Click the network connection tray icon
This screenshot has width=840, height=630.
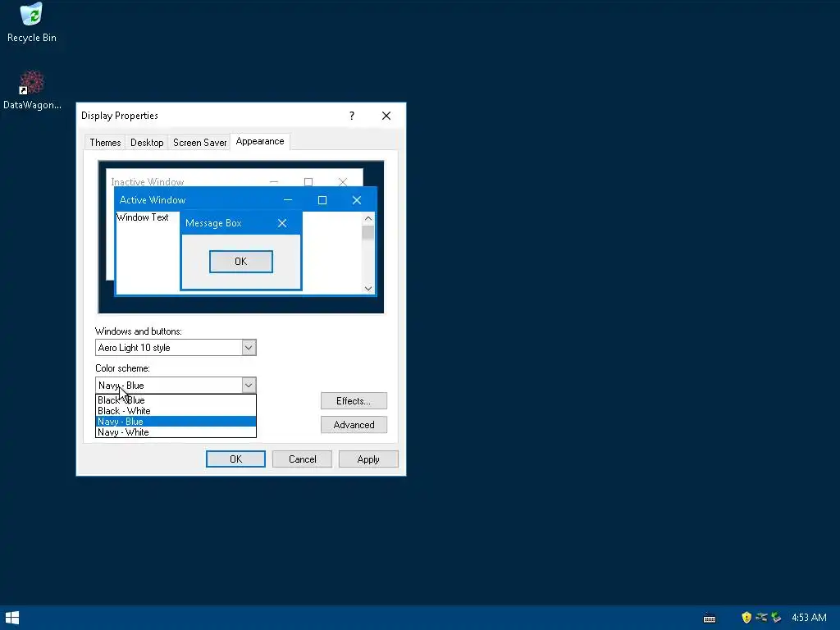[x=760, y=618]
